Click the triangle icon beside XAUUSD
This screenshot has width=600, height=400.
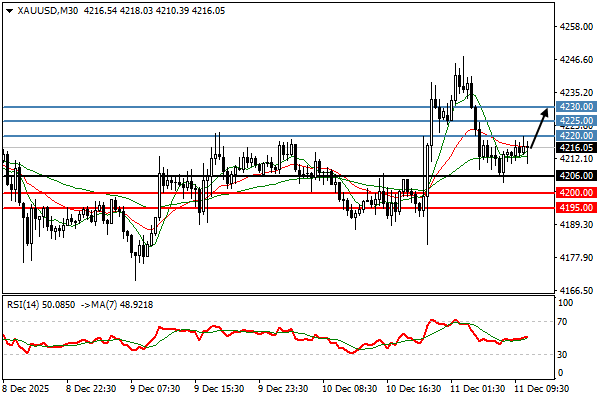point(8,9)
